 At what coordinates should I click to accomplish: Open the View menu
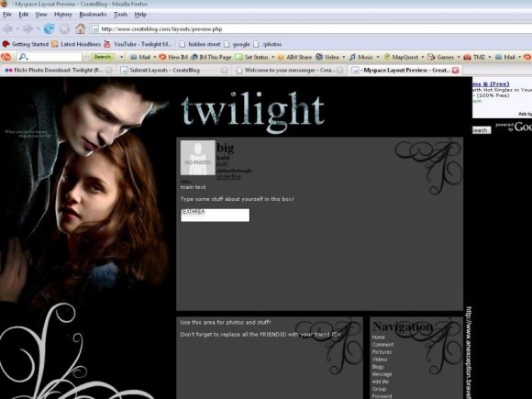click(x=41, y=15)
